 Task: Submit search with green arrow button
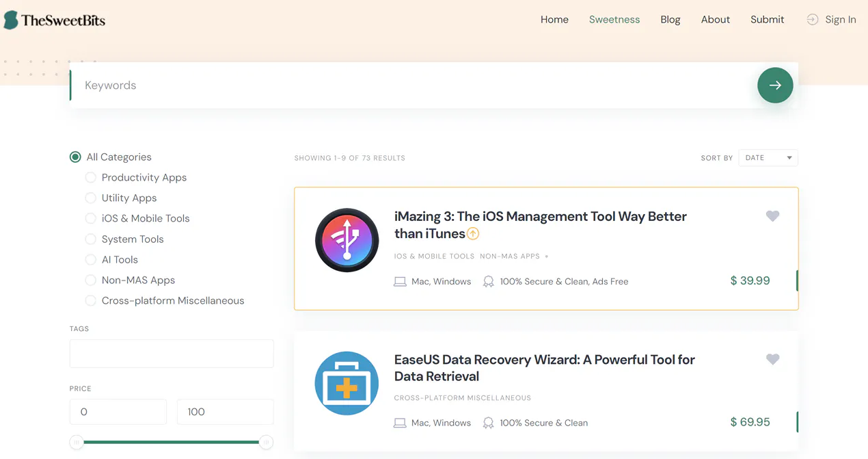click(775, 86)
